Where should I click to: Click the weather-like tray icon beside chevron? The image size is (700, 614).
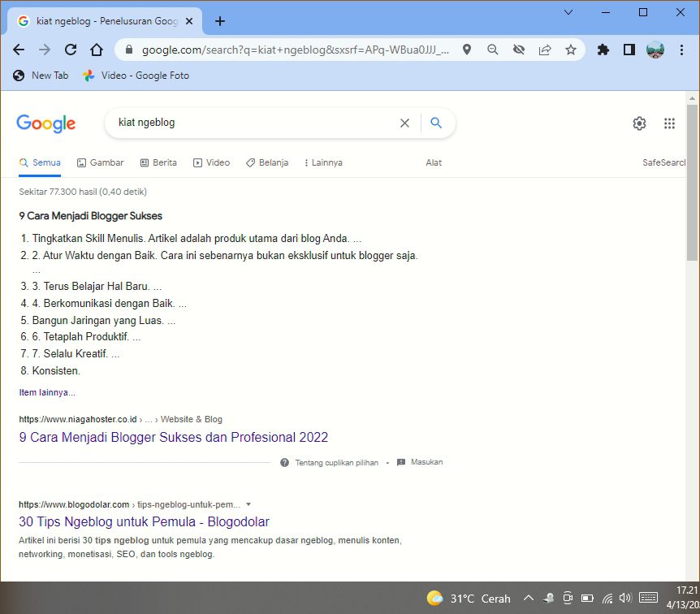coord(548,598)
